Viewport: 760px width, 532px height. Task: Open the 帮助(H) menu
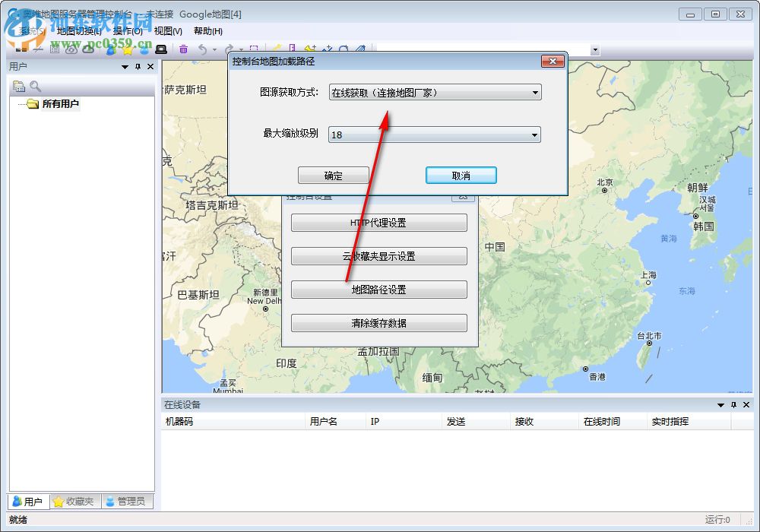point(207,31)
